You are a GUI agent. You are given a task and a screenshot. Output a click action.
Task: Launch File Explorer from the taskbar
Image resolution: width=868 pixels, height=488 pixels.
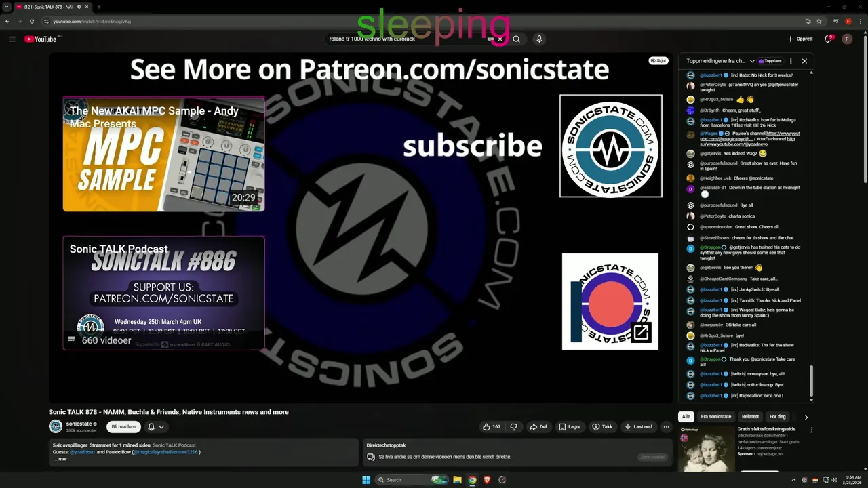458,480
